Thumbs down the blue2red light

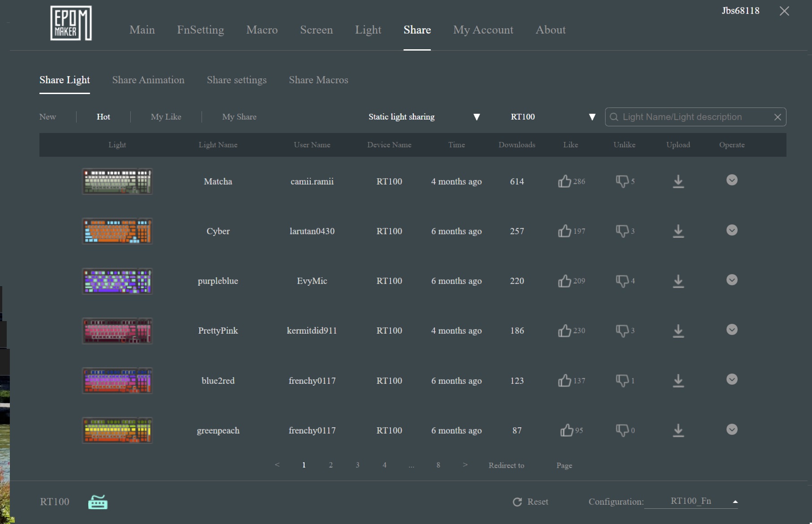point(622,381)
